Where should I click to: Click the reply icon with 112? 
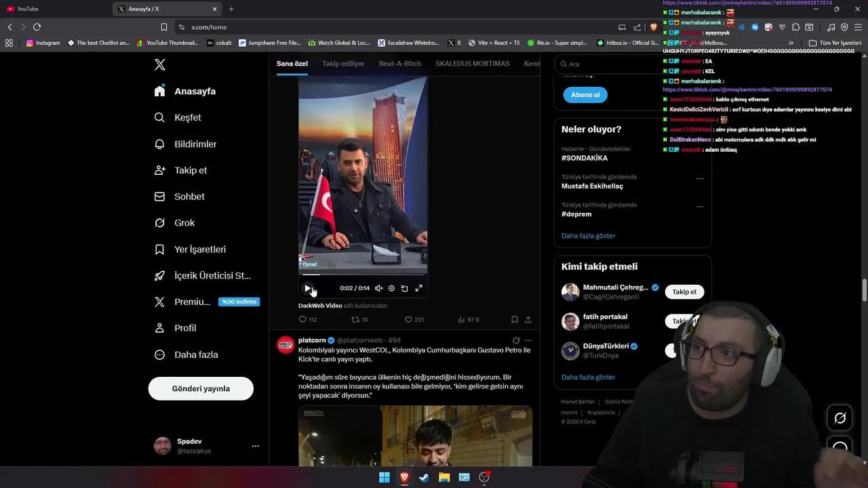click(308, 319)
